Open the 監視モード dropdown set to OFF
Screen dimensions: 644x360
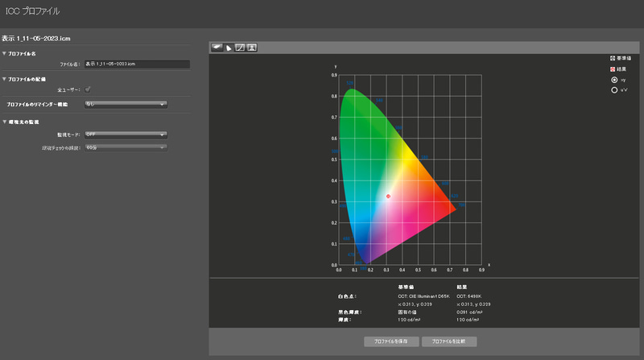pyautogui.click(x=126, y=134)
